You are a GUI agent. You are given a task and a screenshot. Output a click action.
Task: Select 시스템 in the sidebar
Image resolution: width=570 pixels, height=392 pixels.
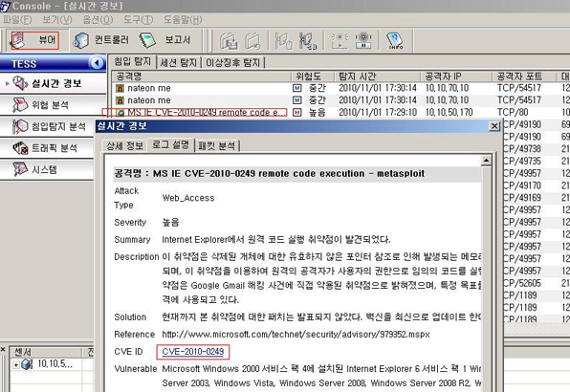coord(47,169)
